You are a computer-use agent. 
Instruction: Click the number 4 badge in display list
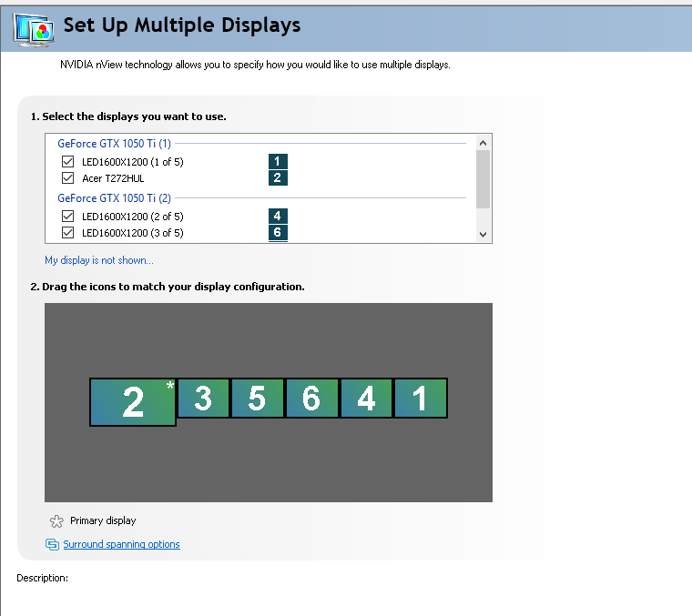tap(278, 217)
